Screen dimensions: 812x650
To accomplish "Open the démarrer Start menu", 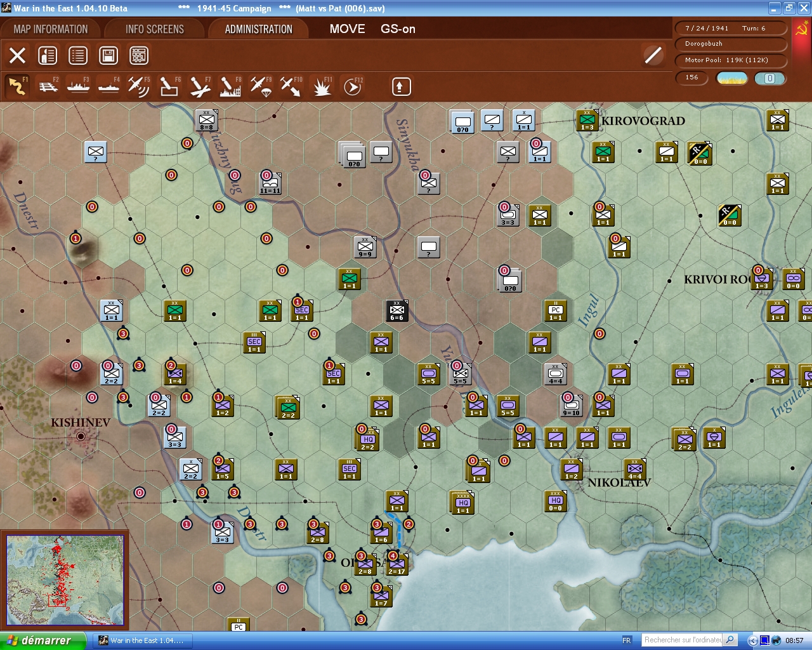I will (43, 640).
